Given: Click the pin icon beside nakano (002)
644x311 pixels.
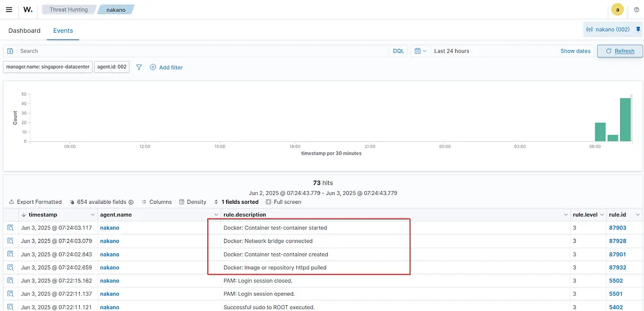Looking at the screenshot, I should point(638,29).
